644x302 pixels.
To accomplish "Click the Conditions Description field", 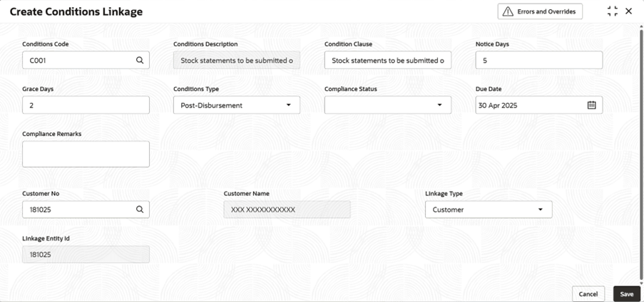I will click(236, 61).
